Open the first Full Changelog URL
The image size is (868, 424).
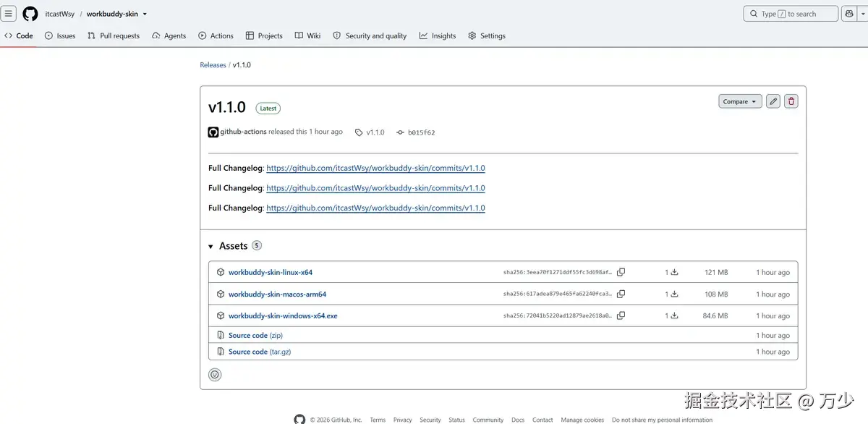375,168
